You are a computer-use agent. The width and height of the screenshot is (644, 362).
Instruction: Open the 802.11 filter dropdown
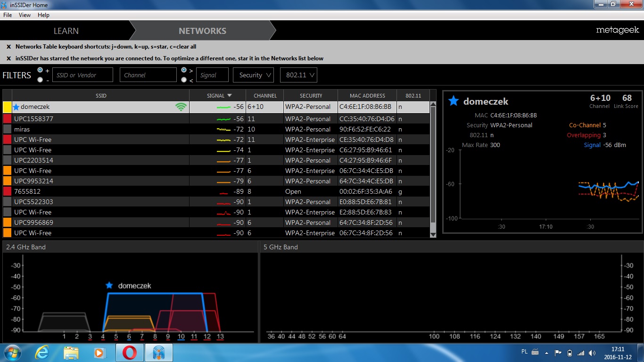click(x=298, y=75)
